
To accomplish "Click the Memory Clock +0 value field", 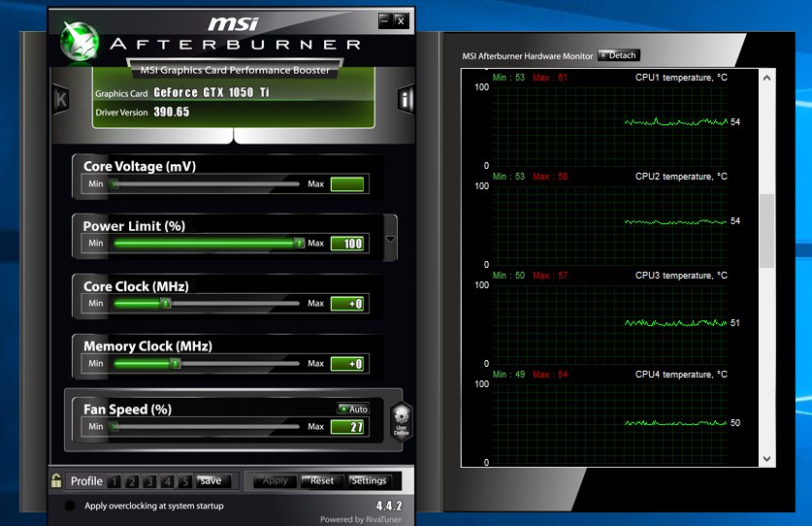I will coord(347,364).
